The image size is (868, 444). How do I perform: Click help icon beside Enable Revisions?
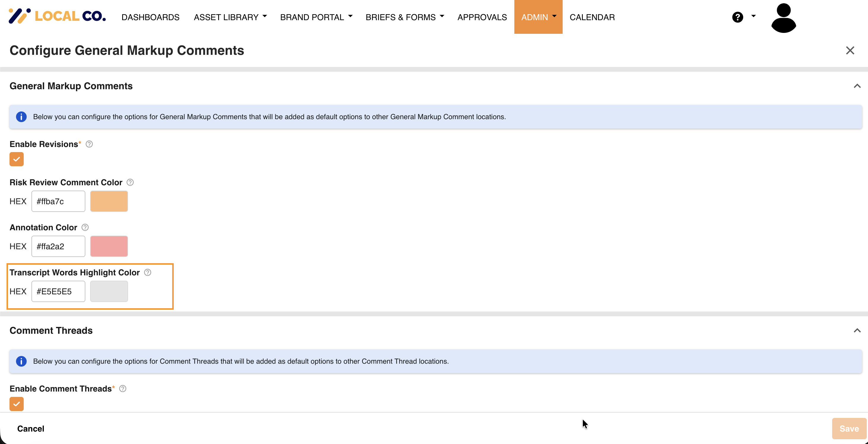[89, 144]
